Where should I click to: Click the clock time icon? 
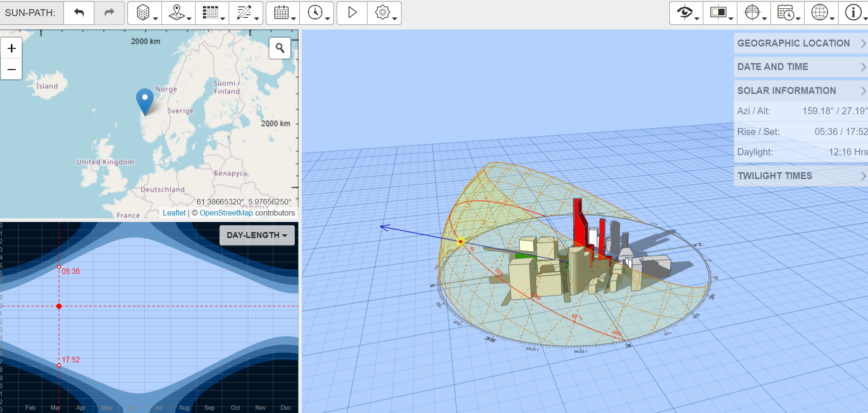click(x=316, y=13)
